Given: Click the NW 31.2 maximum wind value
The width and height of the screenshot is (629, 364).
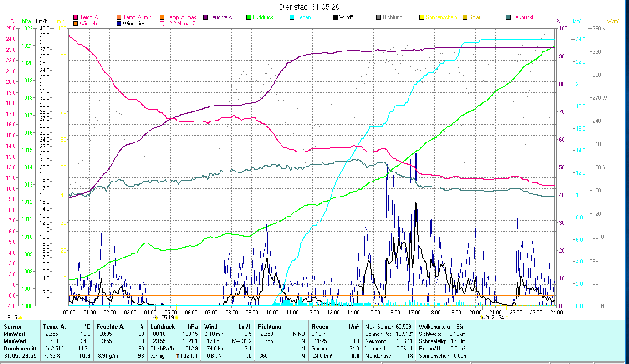Looking at the screenshot, I should coord(241,341).
